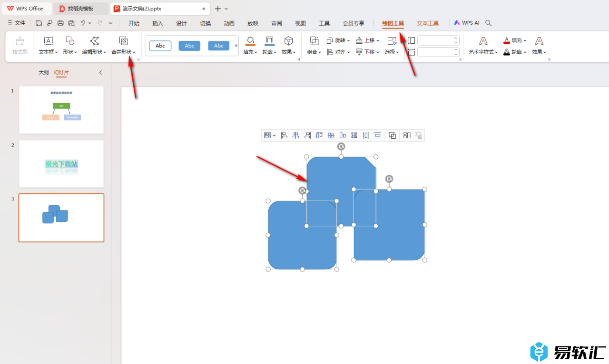The width and height of the screenshot is (609, 364).
Task: Click Align Middle Vertically in floating toolbar
Action: click(331, 135)
